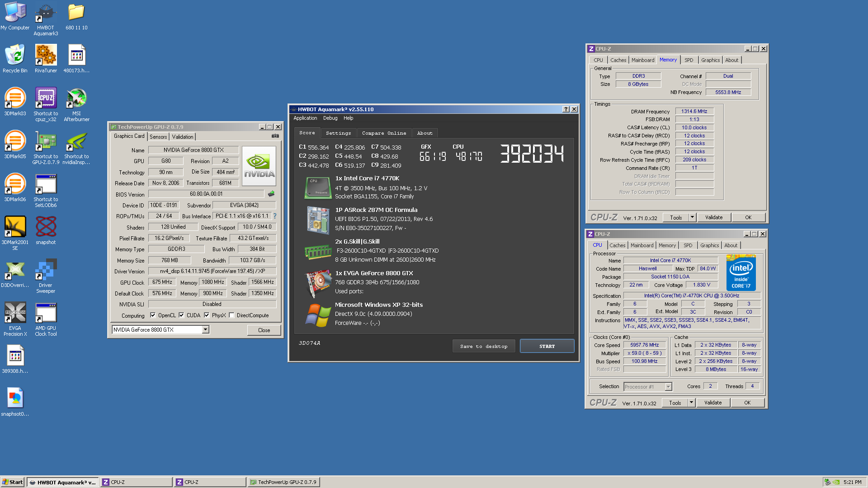Switch to Compare Online tab
Image resolution: width=868 pixels, height=488 pixels.
[384, 133]
